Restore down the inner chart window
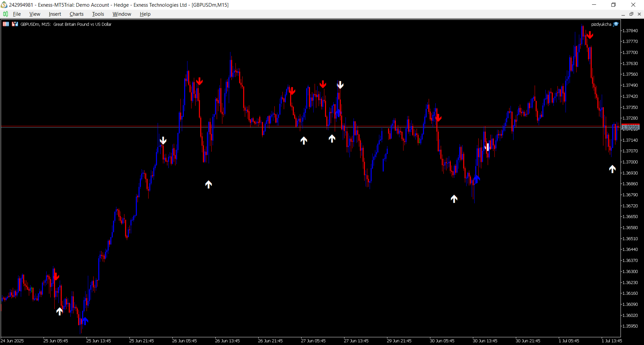The width and height of the screenshot is (644, 345). (631, 14)
